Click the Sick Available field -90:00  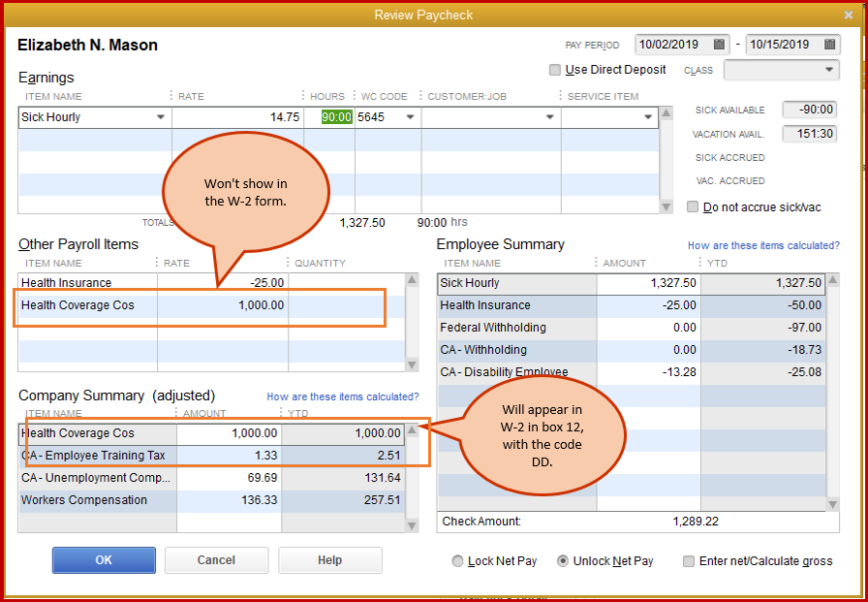tap(809, 110)
